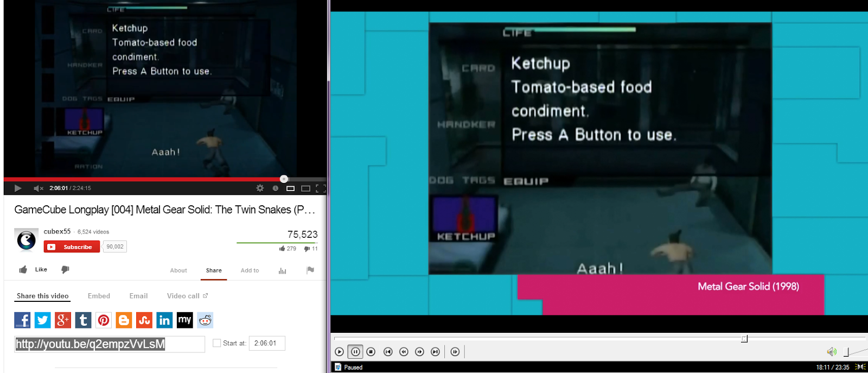Image resolution: width=868 pixels, height=373 pixels.
Task: Open the 'Add to' menu
Action: coord(250,270)
